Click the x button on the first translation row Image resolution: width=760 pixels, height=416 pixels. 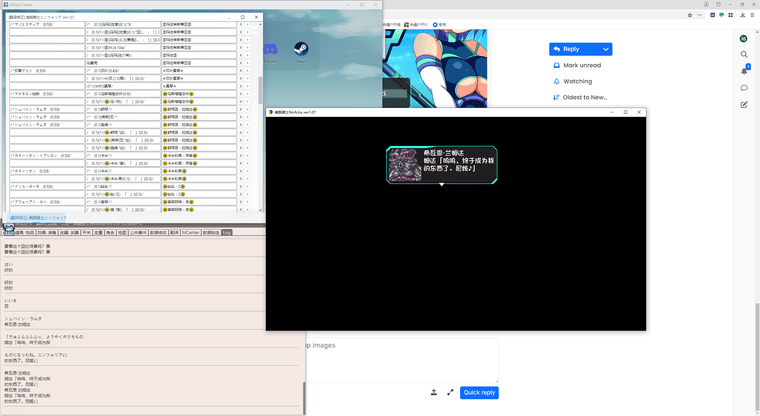click(x=240, y=24)
